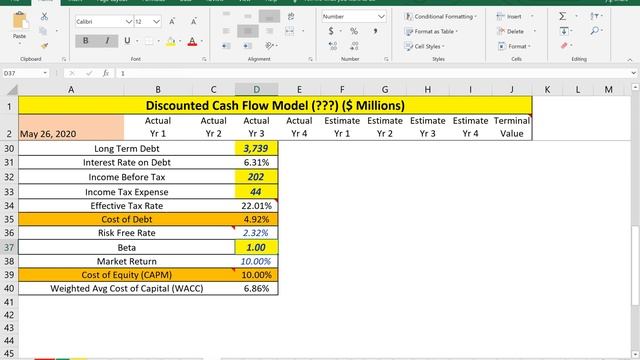Toggle Bottom Align for the cell
This screenshot has height=360, width=640.
coord(269,16)
